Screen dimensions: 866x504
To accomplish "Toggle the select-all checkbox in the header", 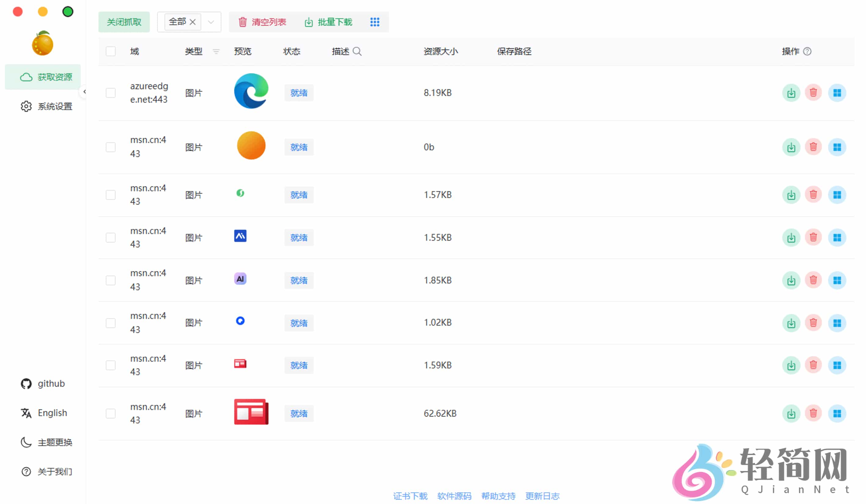I will point(111,51).
